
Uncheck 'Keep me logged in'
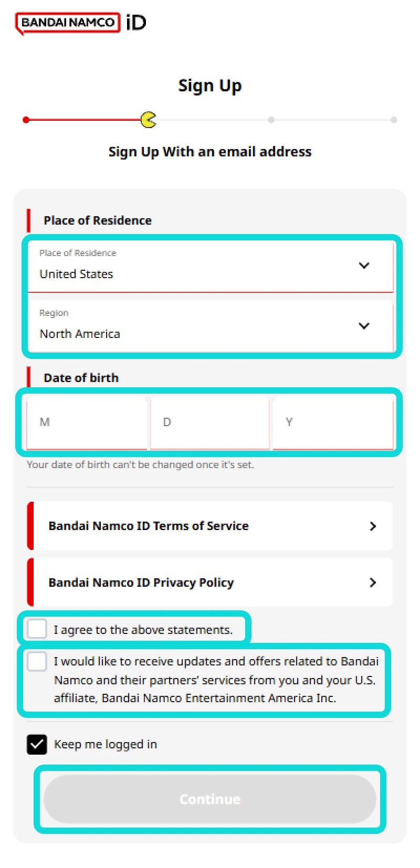pyautogui.click(x=37, y=744)
